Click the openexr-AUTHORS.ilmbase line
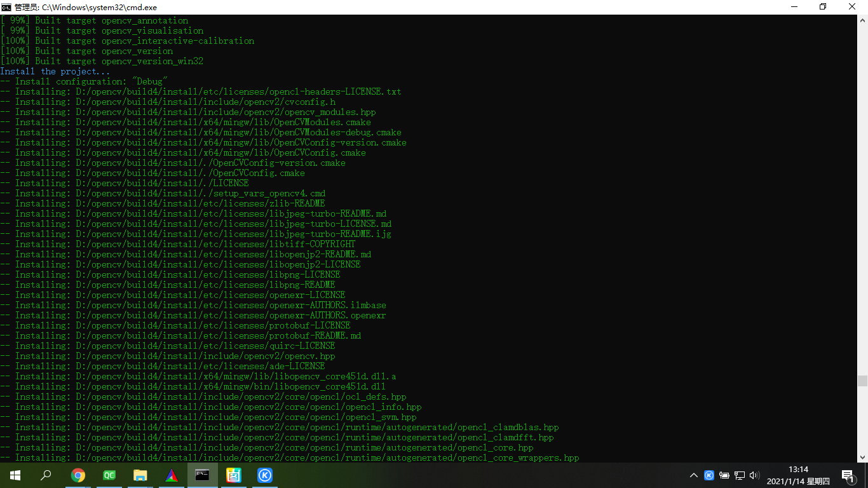868x488 pixels. click(193, 305)
